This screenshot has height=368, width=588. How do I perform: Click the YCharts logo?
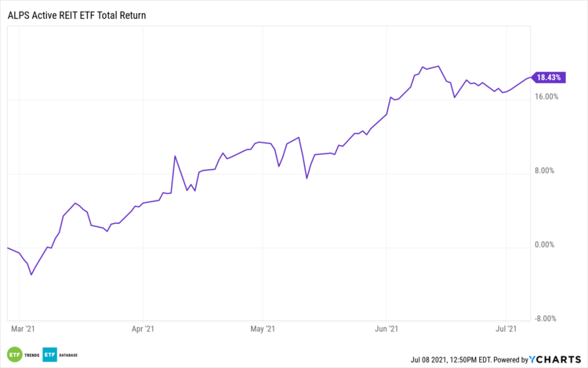point(554,359)
